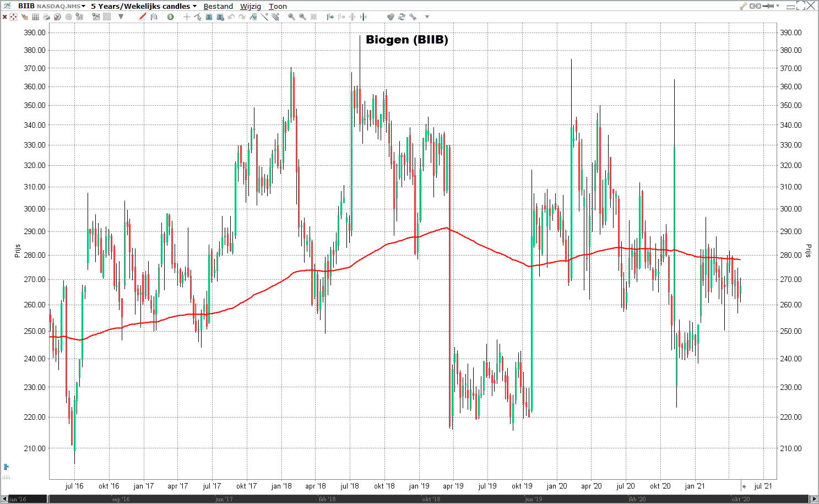Select the arrow pointer line tool
Viewport: 819px width, 504px height.
198,17
